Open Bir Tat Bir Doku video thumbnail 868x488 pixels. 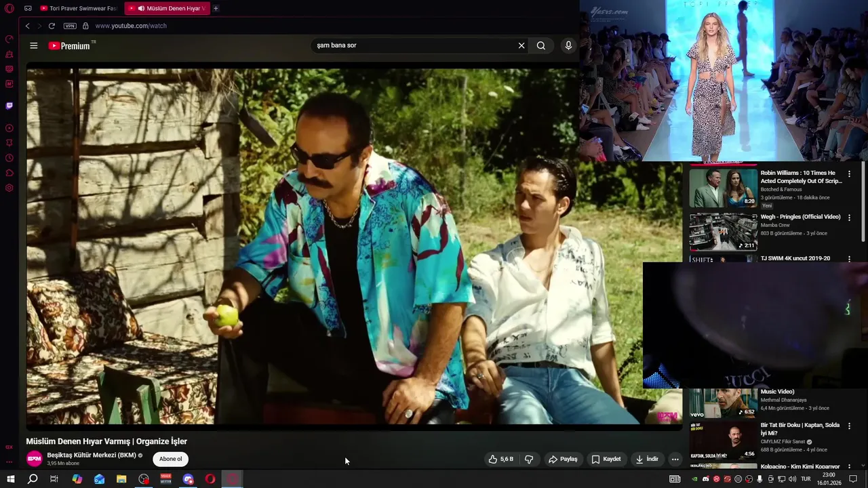(723, 440)
